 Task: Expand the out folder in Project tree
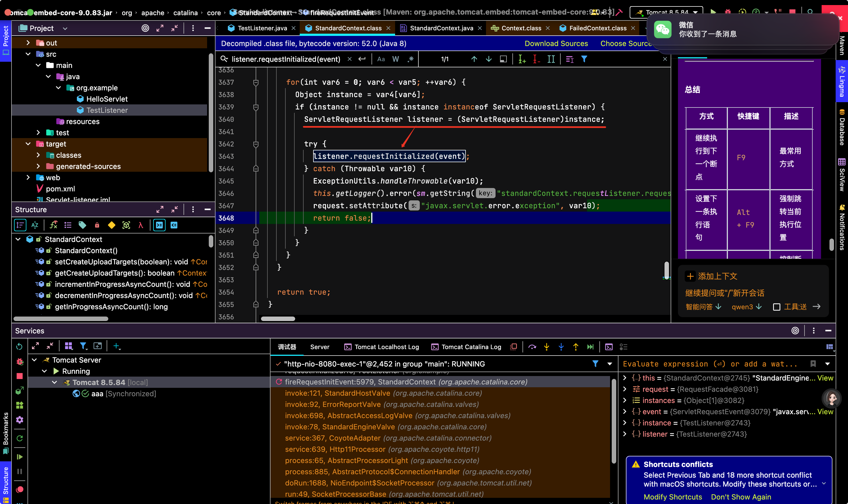click(x=28, y=43)
